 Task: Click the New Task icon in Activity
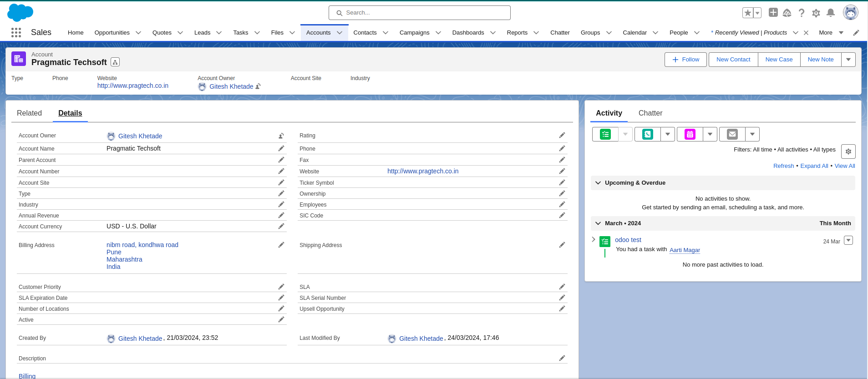coord(605,134)
